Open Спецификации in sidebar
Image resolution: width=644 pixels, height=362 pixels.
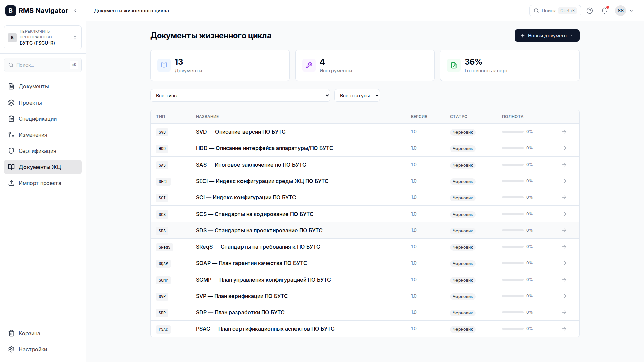click(43, 119)
